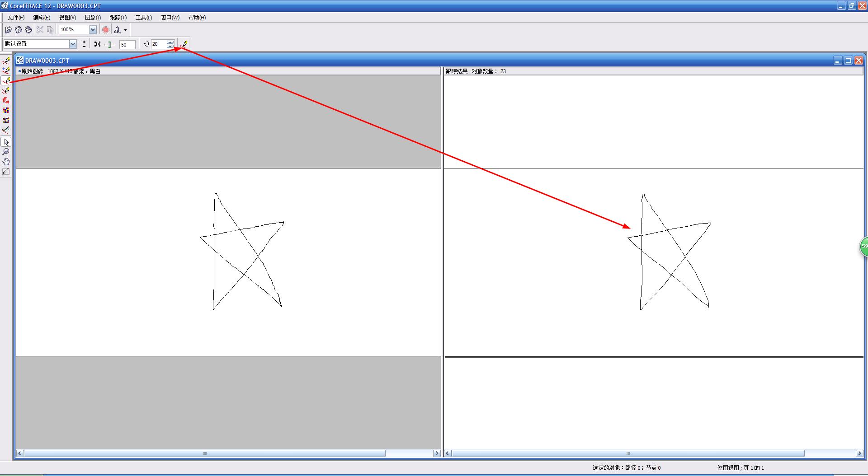
Task: Click the traced star in result pane
Action: (x=669, y=252)
